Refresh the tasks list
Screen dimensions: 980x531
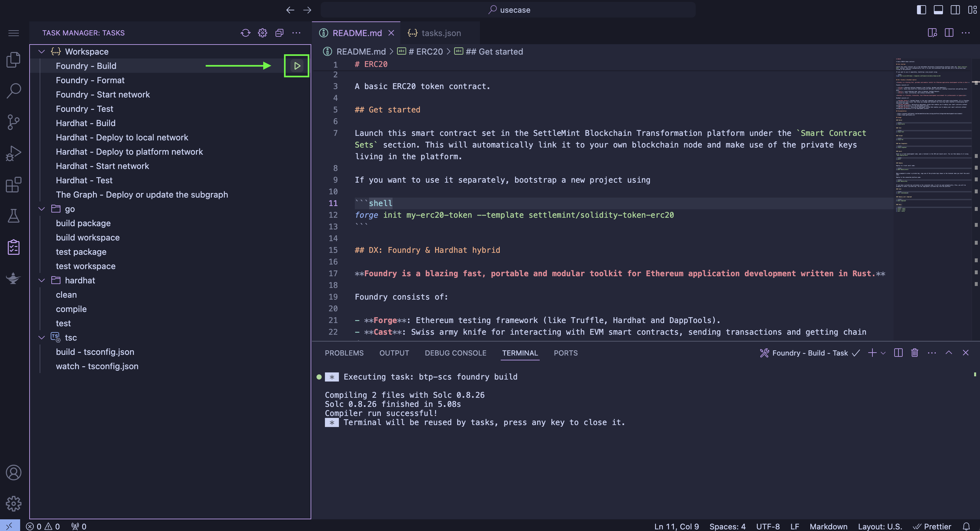point(246,33)
